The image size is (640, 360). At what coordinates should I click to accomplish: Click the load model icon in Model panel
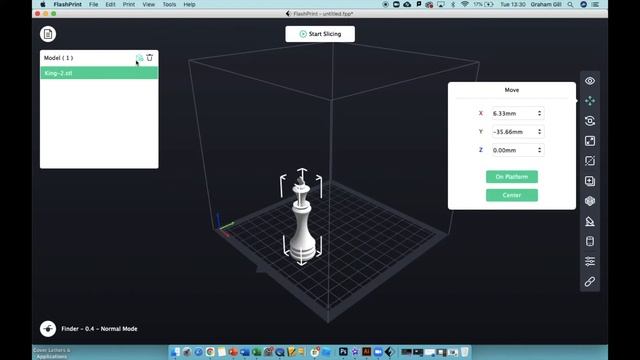click(140, 58)
